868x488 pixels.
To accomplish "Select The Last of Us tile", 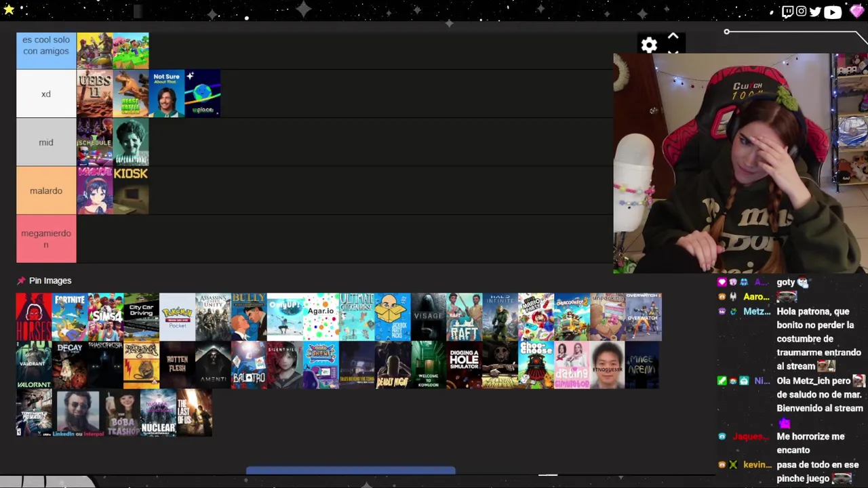I will click(194, 413).
